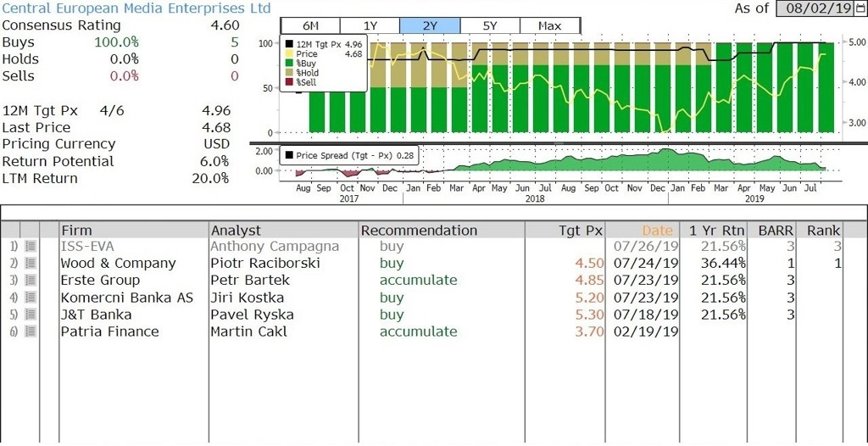This screenshot has height=446, width=868.
Task: Select the Max chart range tab
Action: [x=549, y=25]
